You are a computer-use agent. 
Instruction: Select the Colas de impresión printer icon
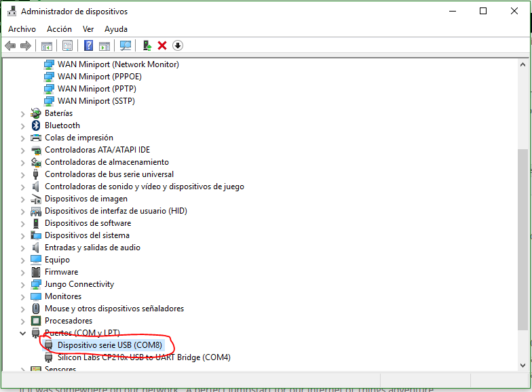(35, 138)
